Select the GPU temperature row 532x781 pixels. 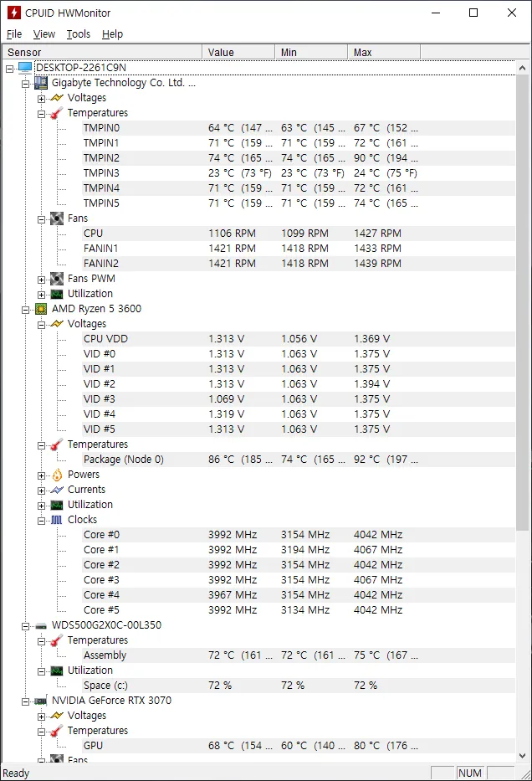coord(299,746)
